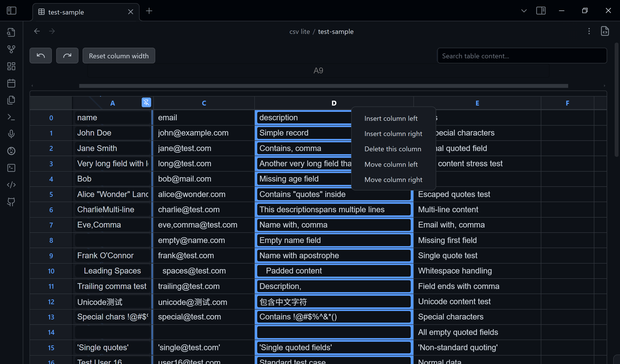Click the horizontal table scrollbar
This screenshot has height=364, width=620.
tap(323, 86)
